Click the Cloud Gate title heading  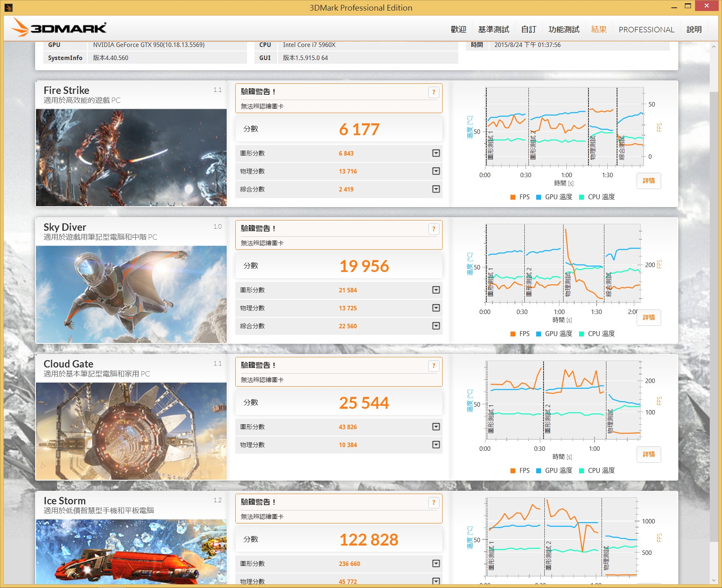(69, 364)
